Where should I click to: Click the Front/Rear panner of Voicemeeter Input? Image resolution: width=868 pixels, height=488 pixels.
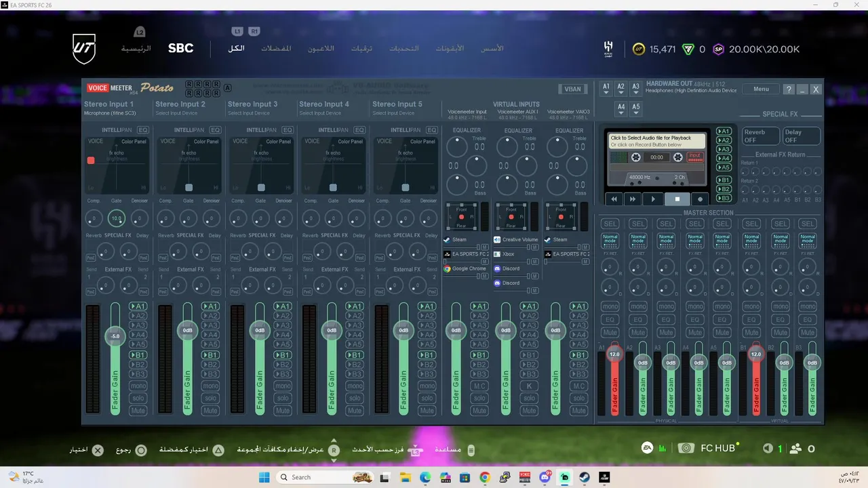461,217
